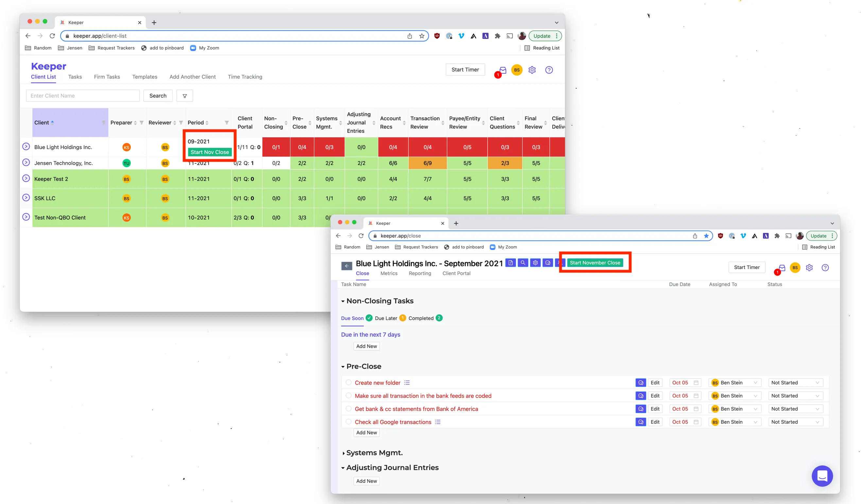Image resolution: width=861 pixels, height=504 pixels.
Task: Open assignee dropdown for Check all Google transactions
Action: tap(734, 422)
